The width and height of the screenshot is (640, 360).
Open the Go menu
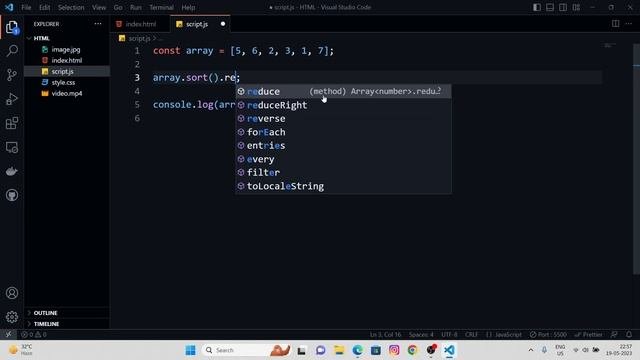(x=118, y=7)
